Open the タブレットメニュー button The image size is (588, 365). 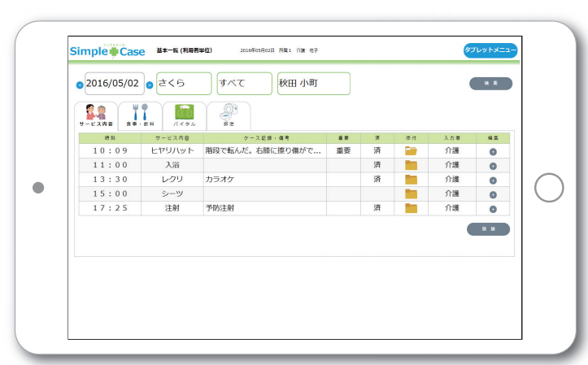(x=490, y=51)
